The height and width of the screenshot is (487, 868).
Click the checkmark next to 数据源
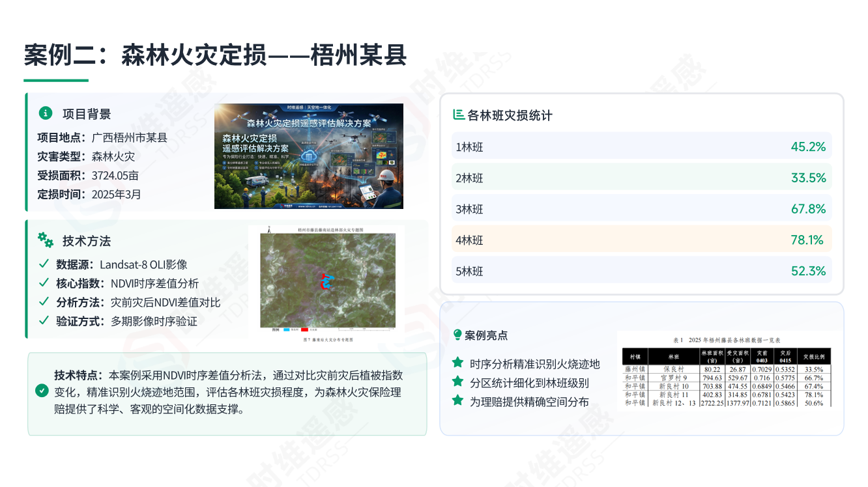click(x=44, y=264)
